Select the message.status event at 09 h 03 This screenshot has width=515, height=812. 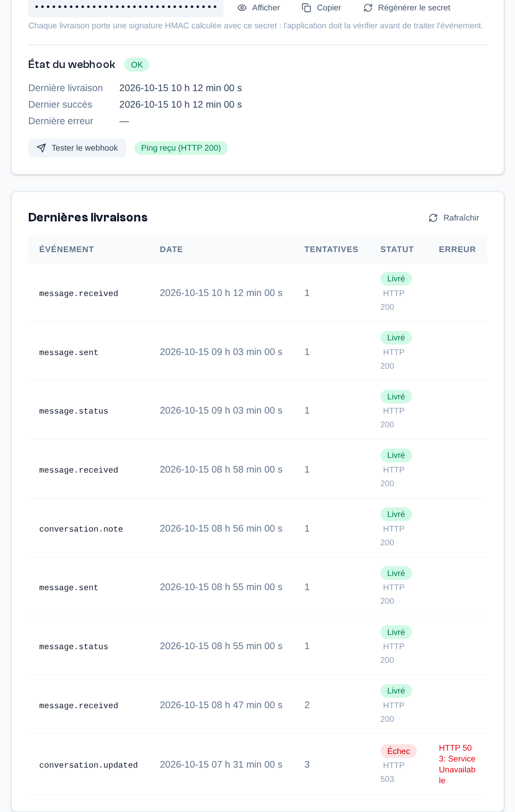[258, 411]
